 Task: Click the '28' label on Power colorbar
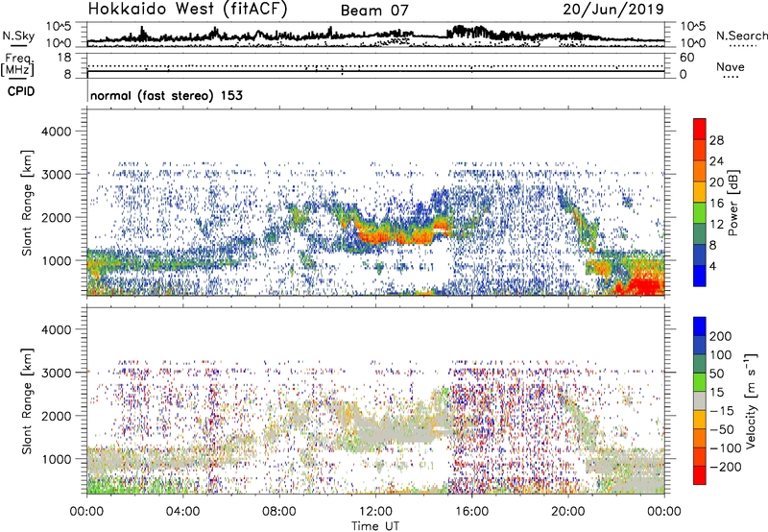(x=716, y=140)
